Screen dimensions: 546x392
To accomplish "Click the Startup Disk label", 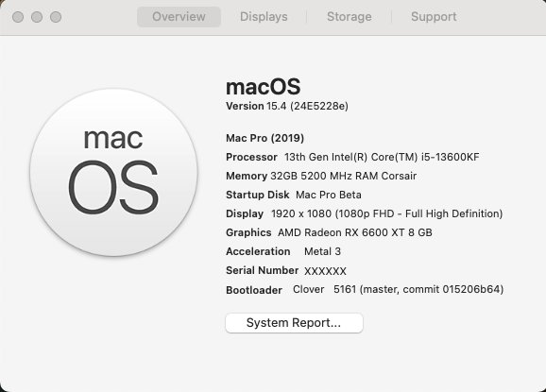I will (257, 195).
